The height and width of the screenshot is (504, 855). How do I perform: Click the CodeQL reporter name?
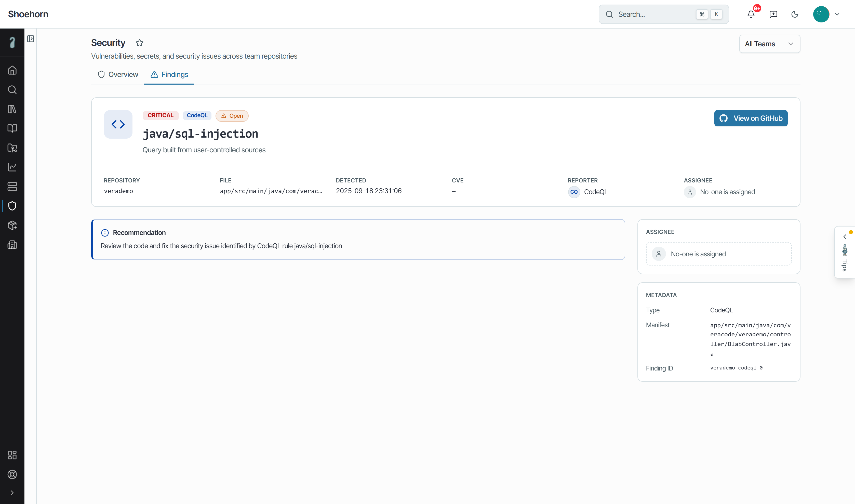pos(596,192)
